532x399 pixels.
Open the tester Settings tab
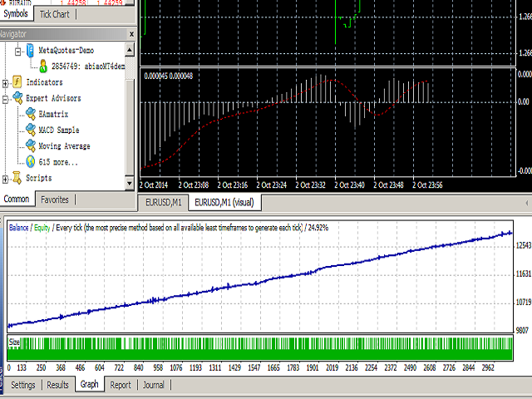(x=23, y=385)
